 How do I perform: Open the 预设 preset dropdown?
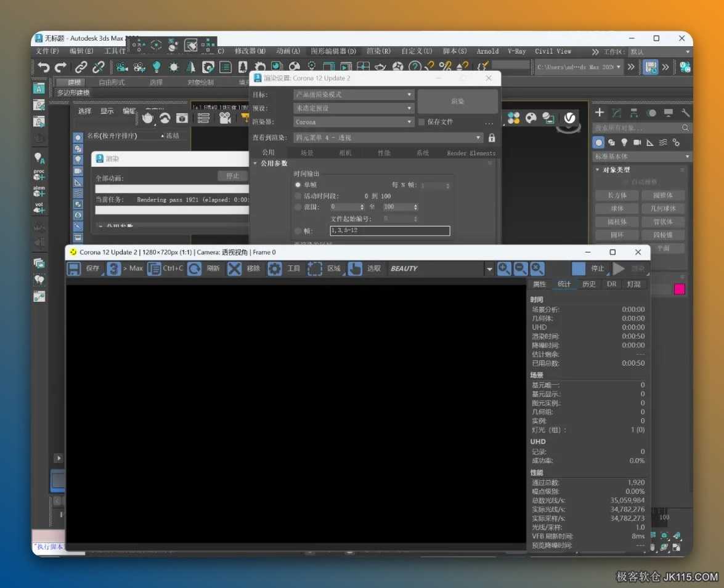[353, 108]
